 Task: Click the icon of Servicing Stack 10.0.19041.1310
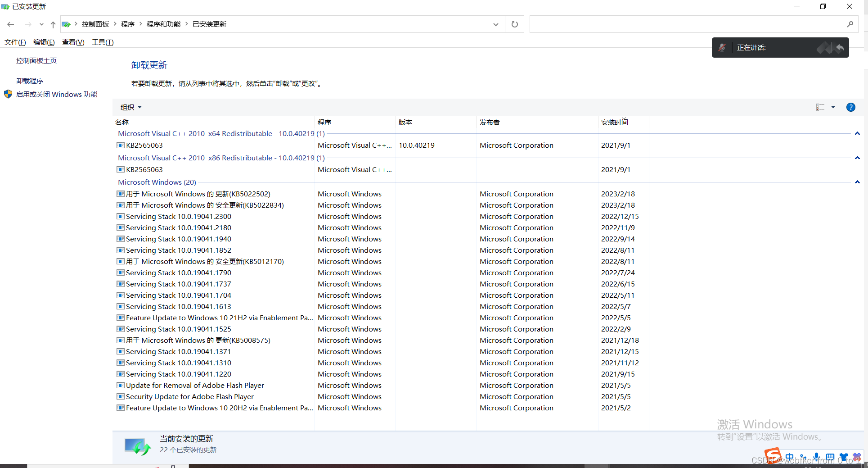pos(120,363)
